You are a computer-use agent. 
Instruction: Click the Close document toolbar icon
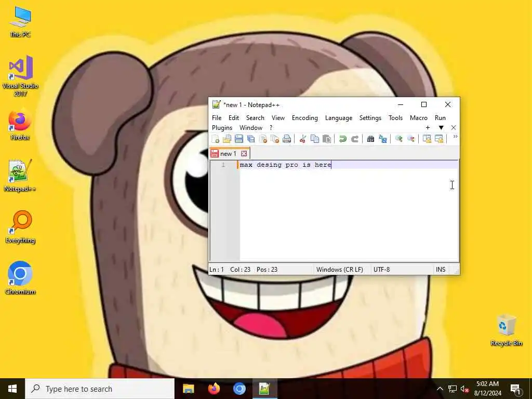[263, 139]
